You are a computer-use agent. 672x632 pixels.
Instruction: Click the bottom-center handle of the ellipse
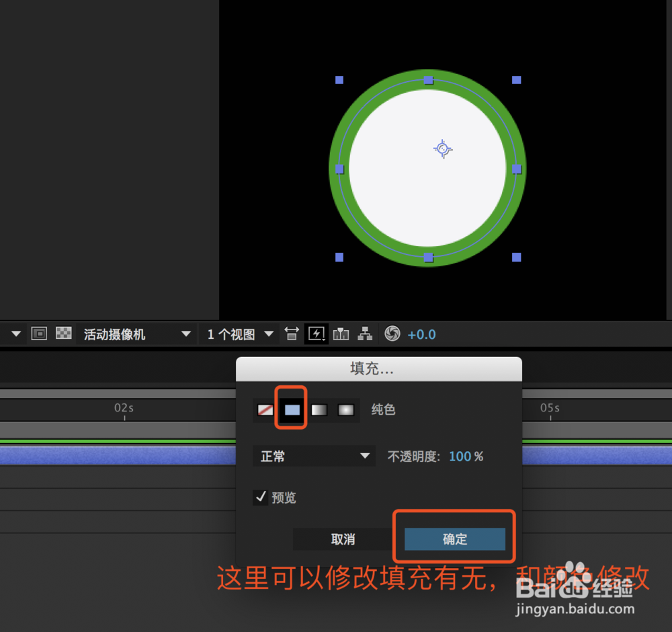coord(428,258)
